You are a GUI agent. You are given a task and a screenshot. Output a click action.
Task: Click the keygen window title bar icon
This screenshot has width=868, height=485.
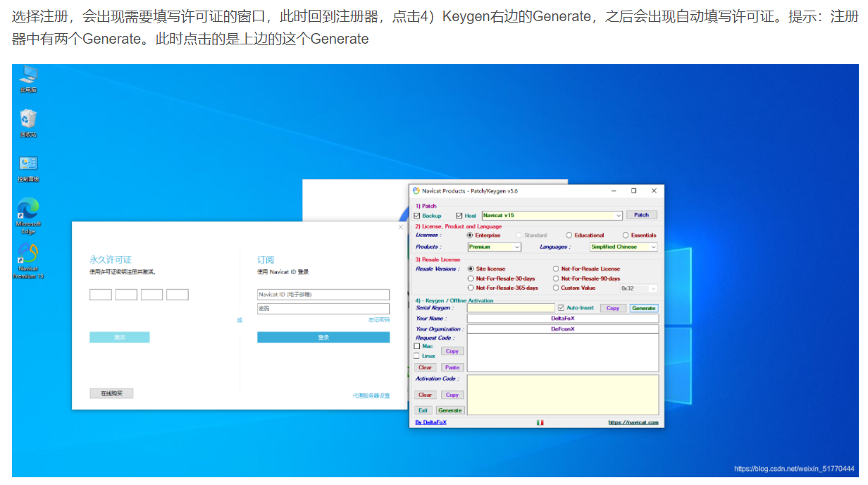416,190
